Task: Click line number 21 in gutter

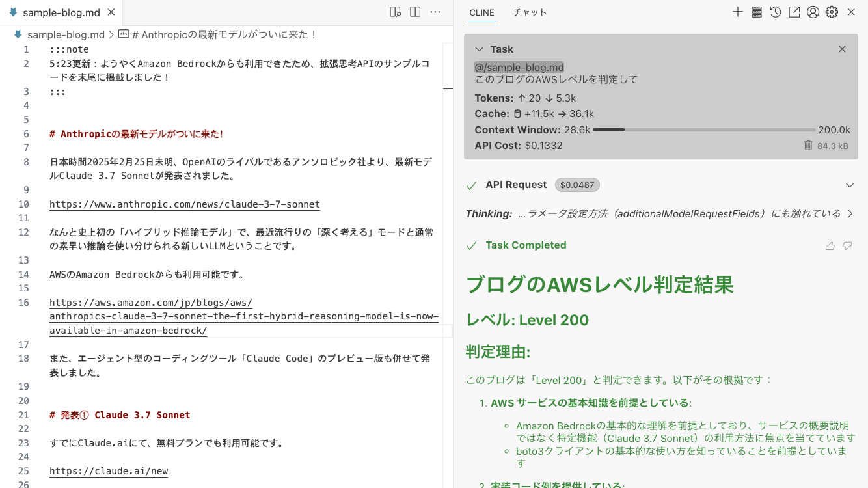Action: [x=23, y=415]
